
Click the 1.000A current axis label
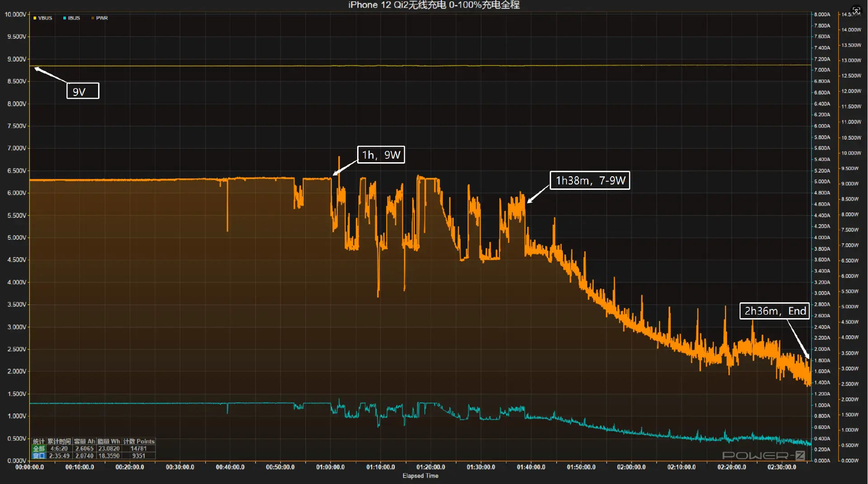click(822, 405)
